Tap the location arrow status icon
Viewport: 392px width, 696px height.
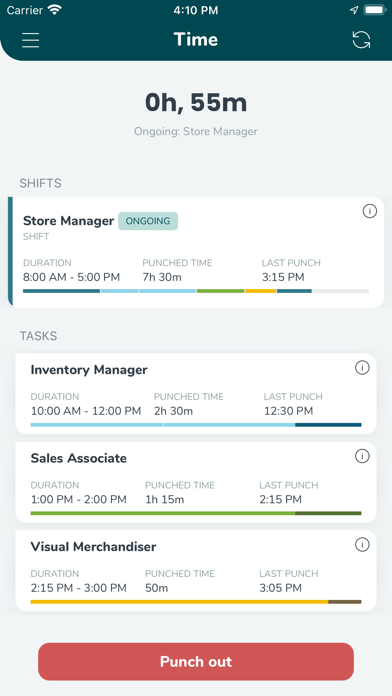click(354, 10)
